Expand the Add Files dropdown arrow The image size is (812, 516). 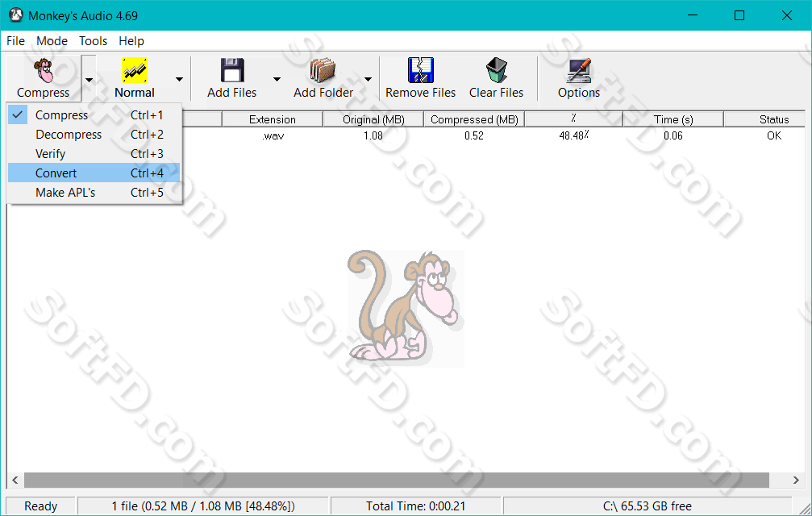point(277,79)
